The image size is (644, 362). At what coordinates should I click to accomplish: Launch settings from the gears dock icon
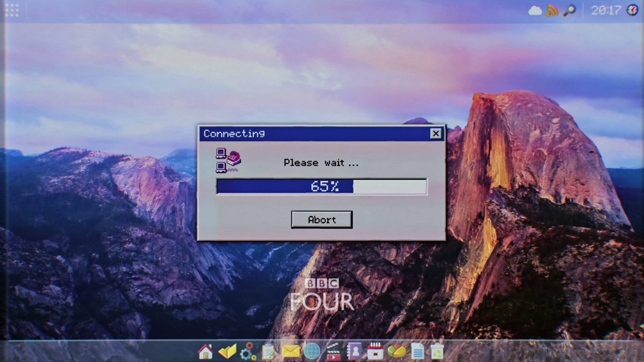(248, 351)
